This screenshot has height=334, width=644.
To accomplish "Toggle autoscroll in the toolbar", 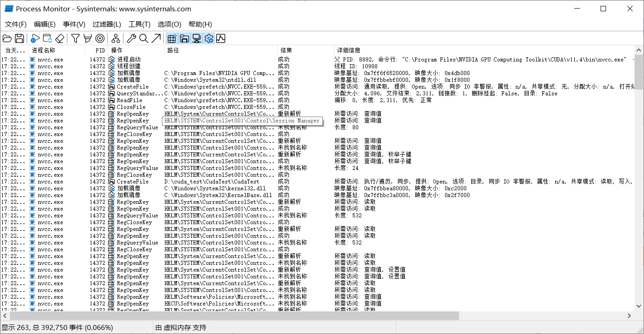I will click(47, 38).
